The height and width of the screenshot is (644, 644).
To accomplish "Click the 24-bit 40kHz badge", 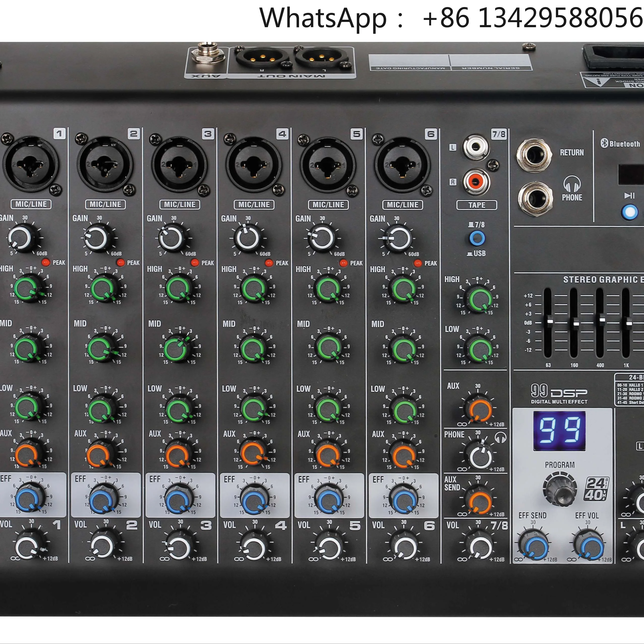I will pyautogui.click(x=597, y=489).
